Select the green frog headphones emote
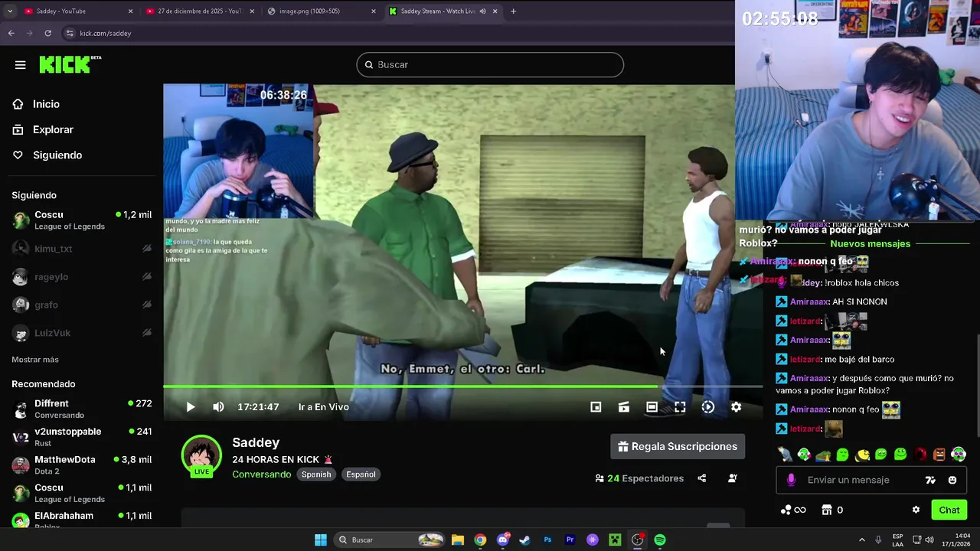980x551 pixels. pos(804,455)
